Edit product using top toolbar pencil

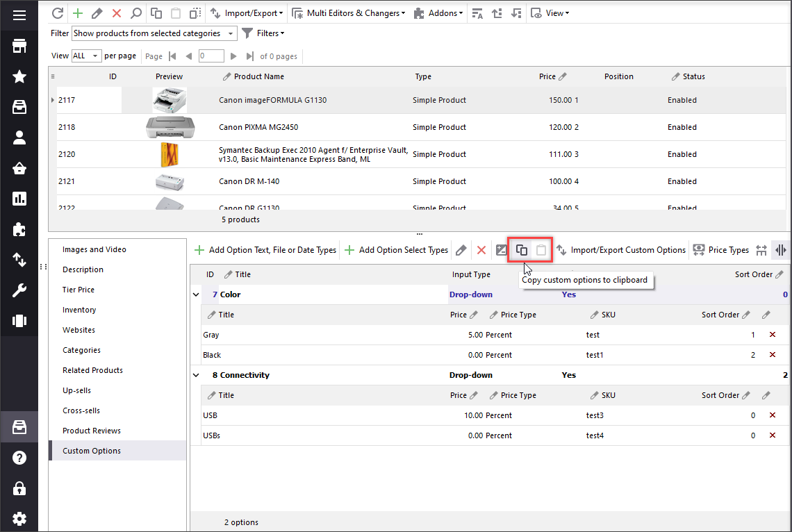(97, 13)
